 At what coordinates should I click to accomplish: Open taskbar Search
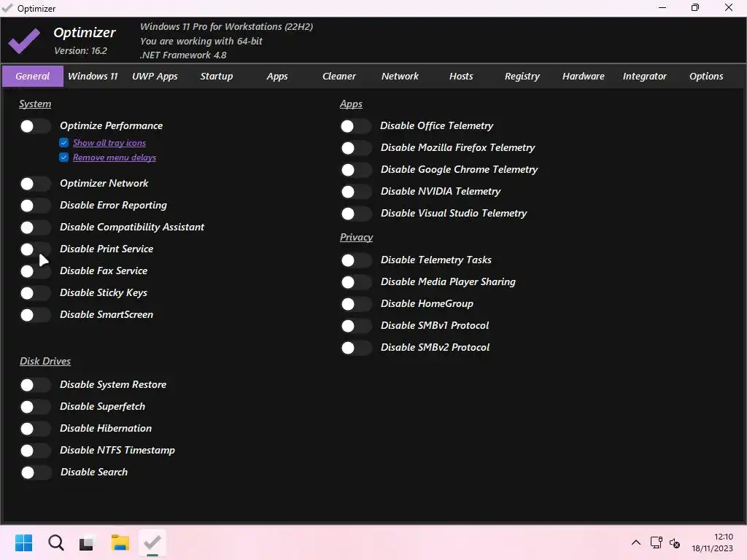pyautogui.click(x=55, y=542)
